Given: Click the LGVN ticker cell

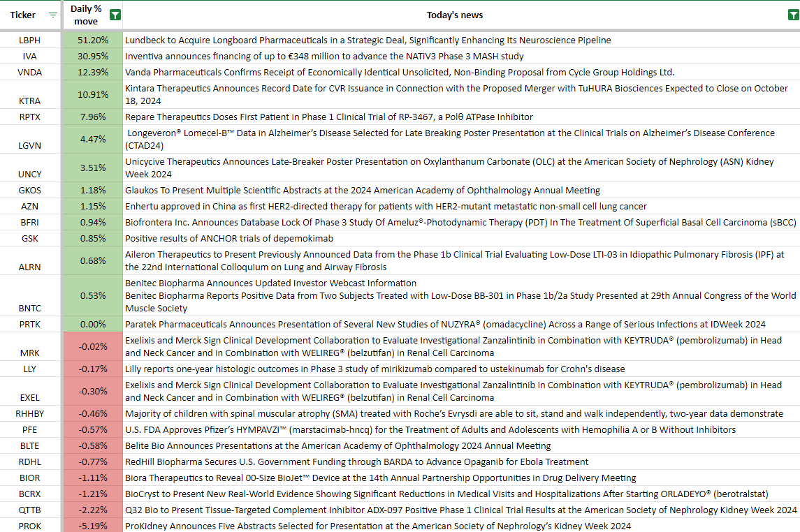Looking at the screenshot, I should [30, 139].
